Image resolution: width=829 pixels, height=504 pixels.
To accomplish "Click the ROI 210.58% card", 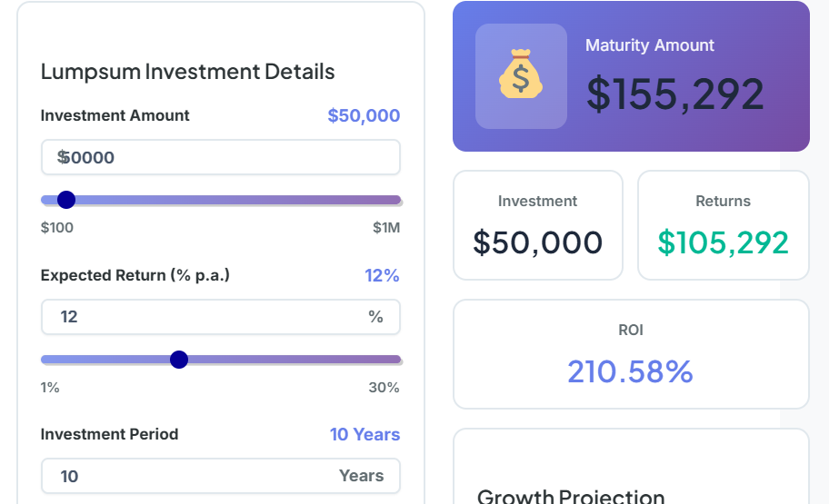I will (631, 354).
